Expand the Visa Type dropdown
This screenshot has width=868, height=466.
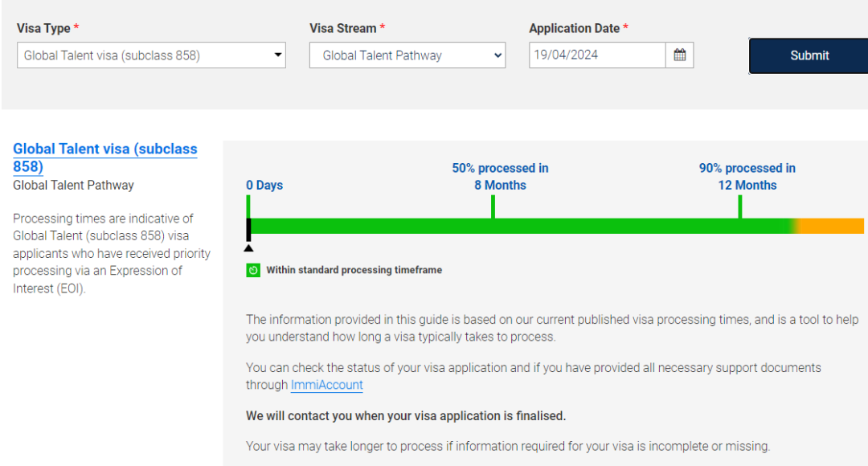(x=151, y=55)
